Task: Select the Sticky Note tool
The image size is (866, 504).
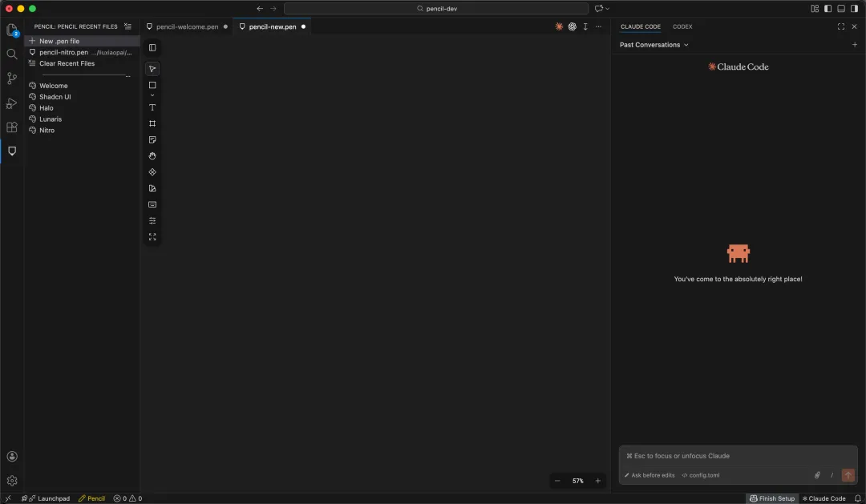Action: [152, 139]
